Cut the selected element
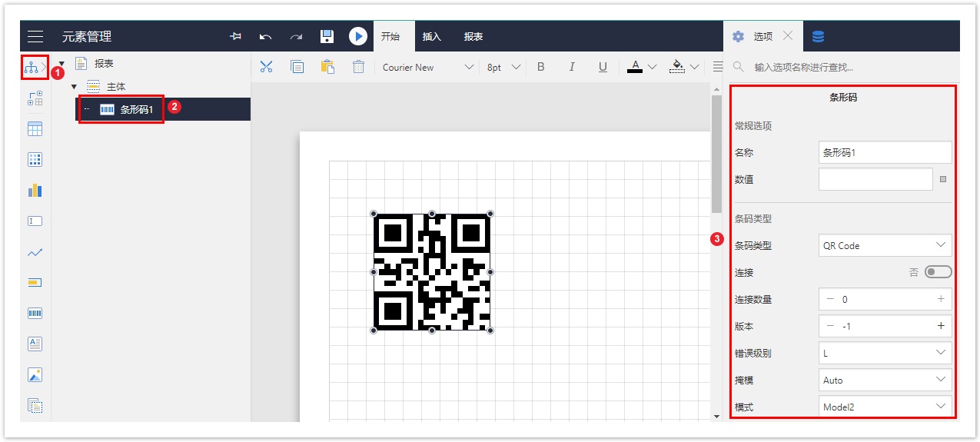Image resolution: width=980 pixels, height=442 pixels. (266, 67)
